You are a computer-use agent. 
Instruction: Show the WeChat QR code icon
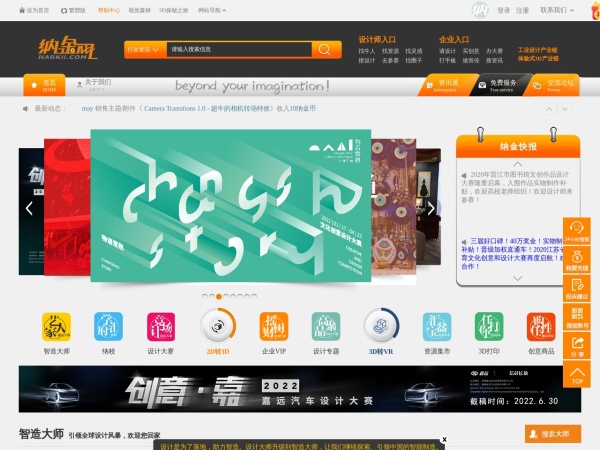click(x=577, y=317)
